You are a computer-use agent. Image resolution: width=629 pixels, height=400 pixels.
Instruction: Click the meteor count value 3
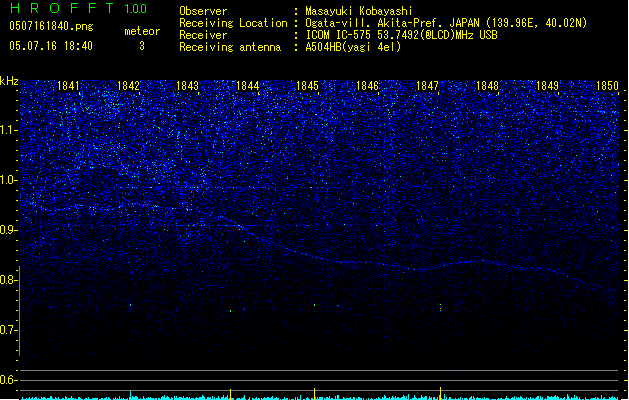pos(142,46)
